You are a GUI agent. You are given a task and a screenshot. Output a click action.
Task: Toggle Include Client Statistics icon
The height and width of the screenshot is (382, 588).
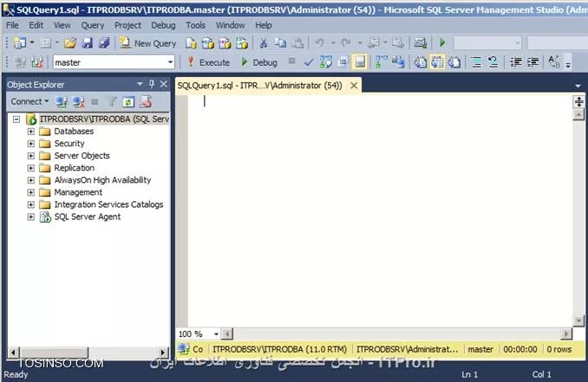pyautogui.click(x=398, y=62)
